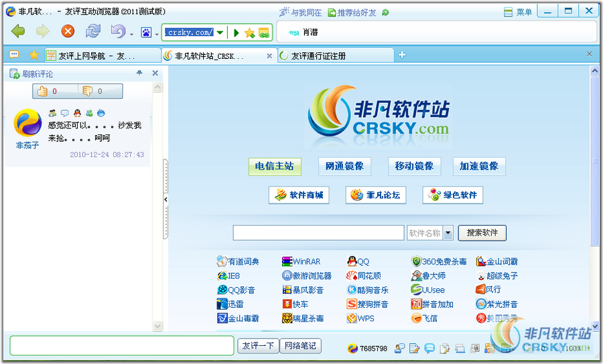
Task: Click the 网通镜像 mirror button
Action: (344, 166)
